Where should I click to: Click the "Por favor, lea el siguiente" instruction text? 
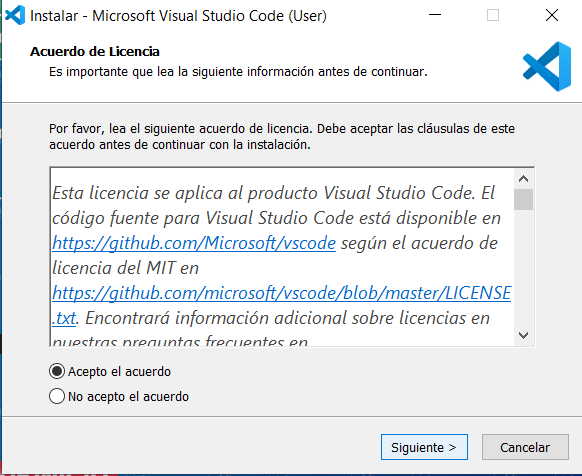click(123, 128)
